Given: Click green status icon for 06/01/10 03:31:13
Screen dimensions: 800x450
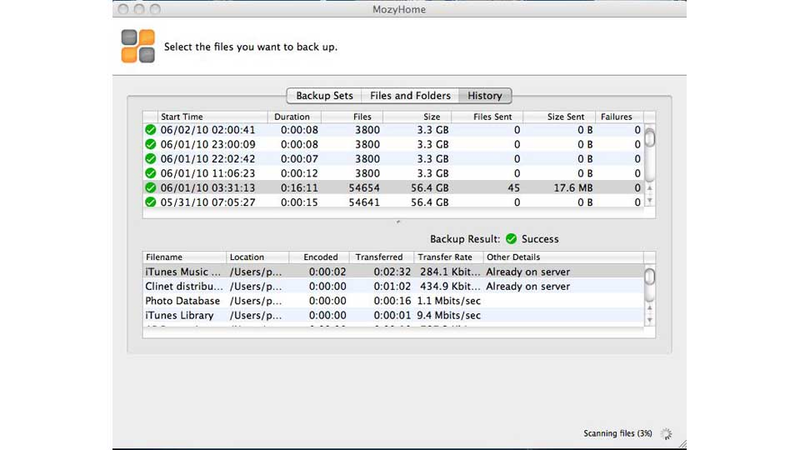Looking at the screenshot, I should tap(151, 188).
